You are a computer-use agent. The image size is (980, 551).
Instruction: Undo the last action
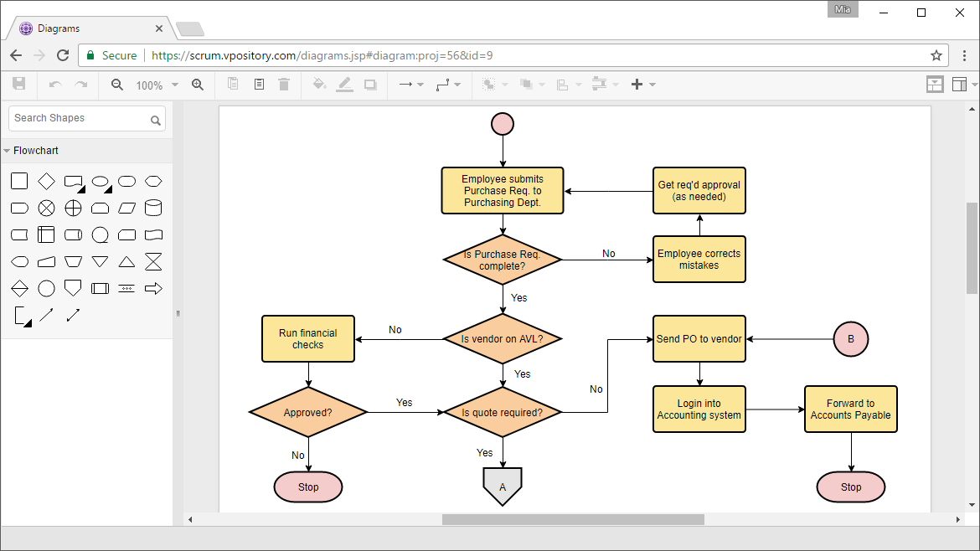point(55,85)
